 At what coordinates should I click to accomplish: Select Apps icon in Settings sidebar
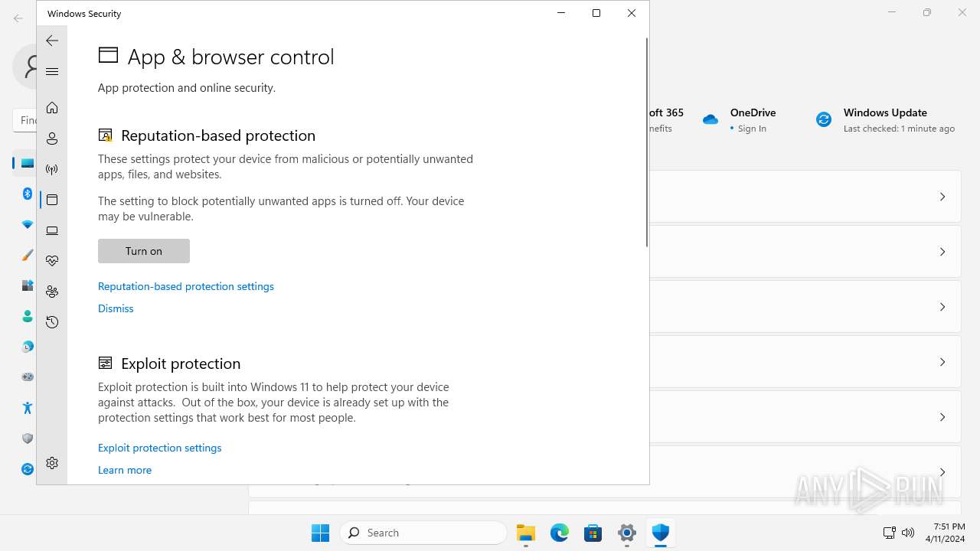click(28, 285)
